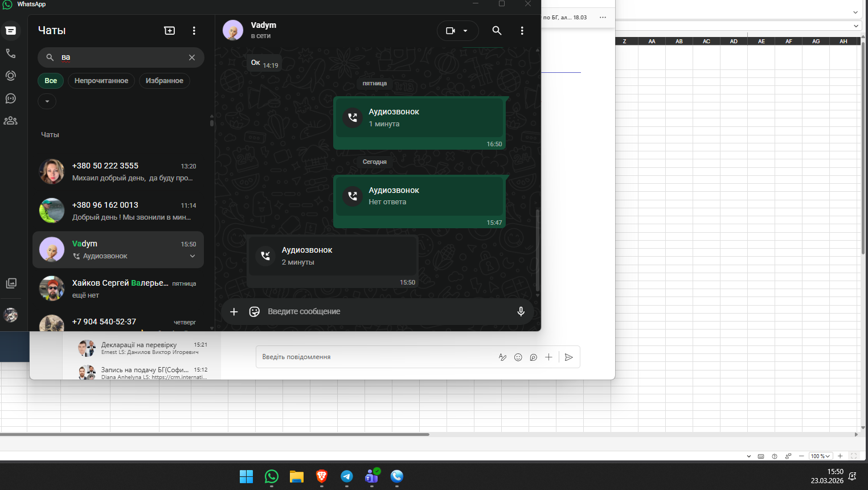
Task: Open the +380 96 162 0013 chat
Action: click(x=118, y=211)
